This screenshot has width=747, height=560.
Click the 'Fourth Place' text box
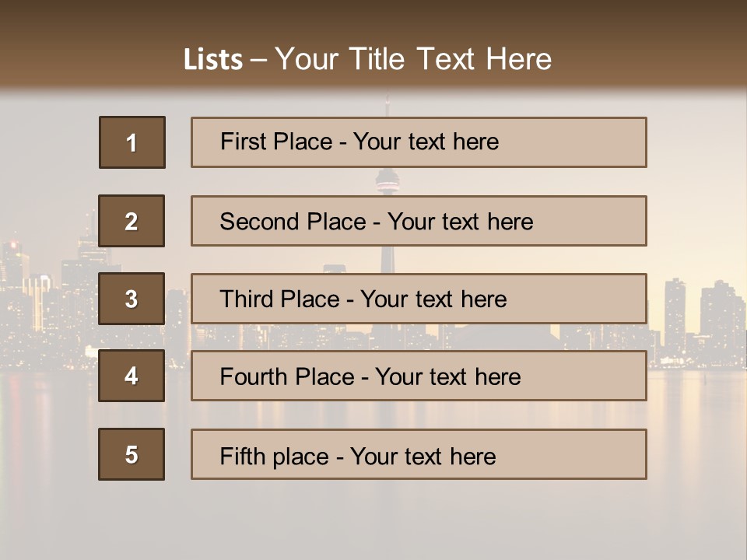pos(419,376)
